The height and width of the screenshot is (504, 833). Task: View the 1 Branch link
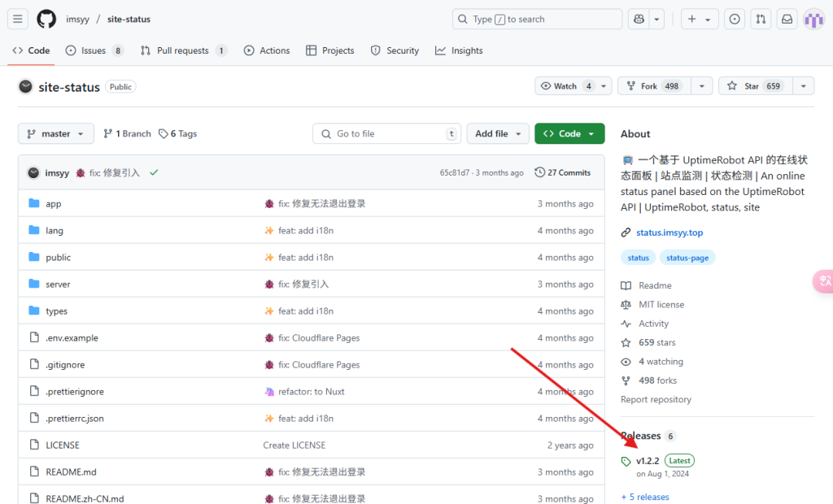(127, 134)
